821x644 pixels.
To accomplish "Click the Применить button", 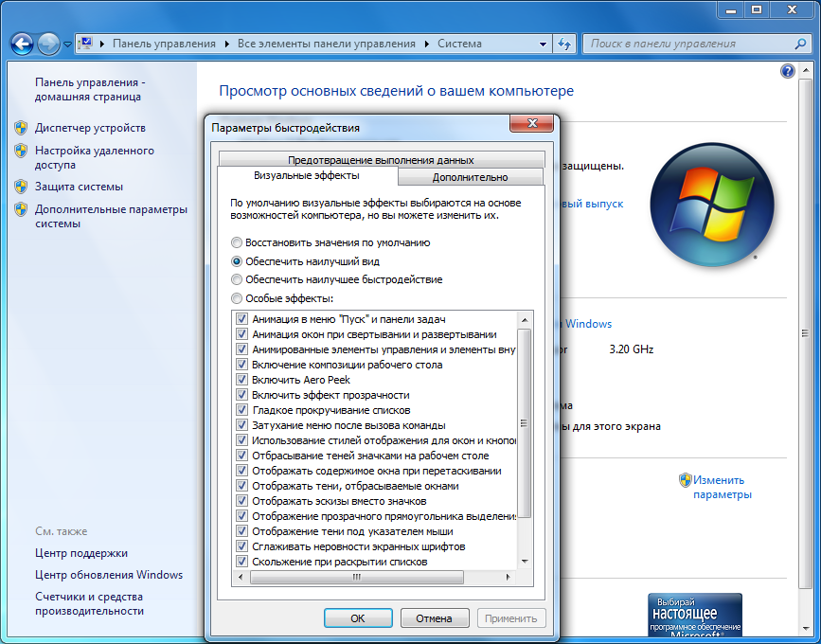I will coord(511,618).
